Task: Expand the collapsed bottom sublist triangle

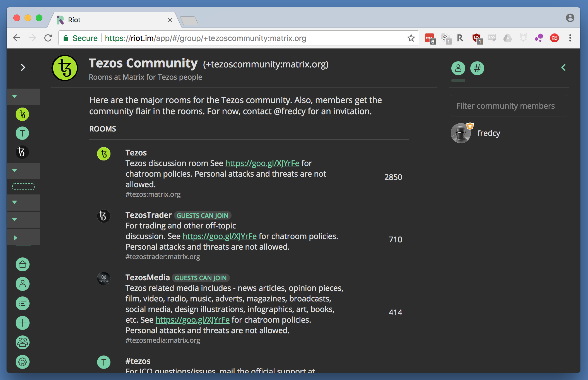Action: pos(15,238)
